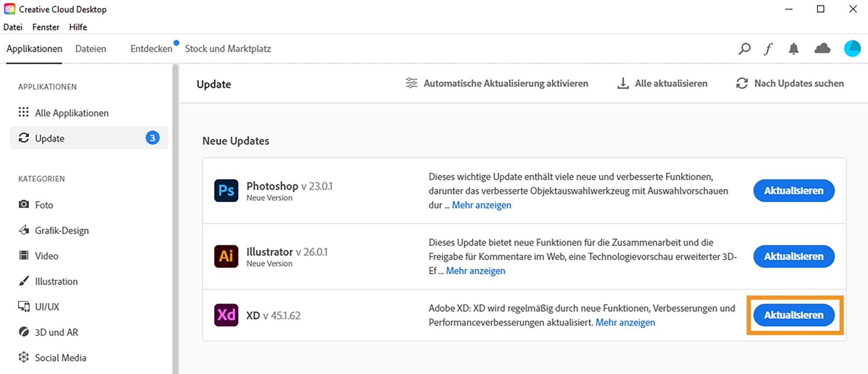Click the grid icon beside Alle Applikationen
Image resolution: width=868 pixels, height=374 pixels.
(24, 112)
